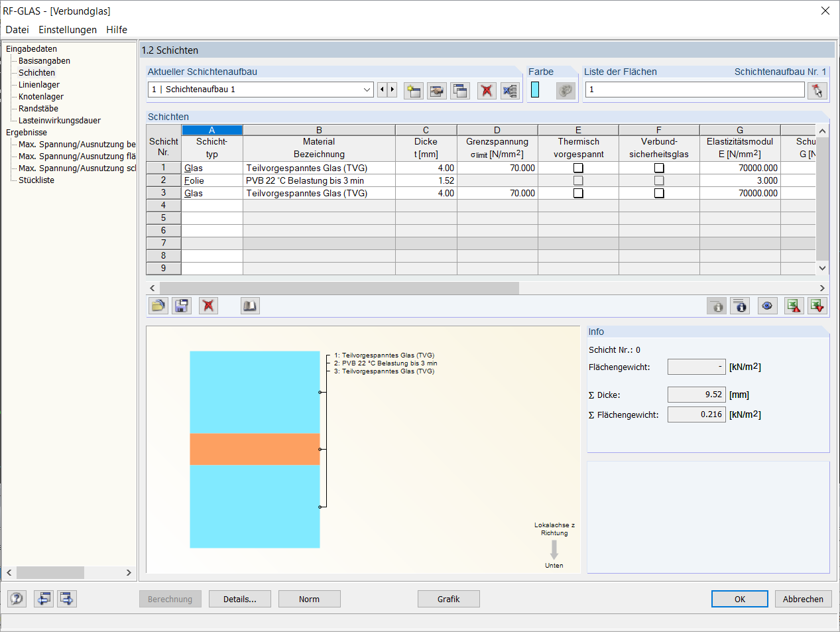Click the delete layer composition red X icon
The height and width of the screenshot is (632, 840).
(x=487, y=90)
